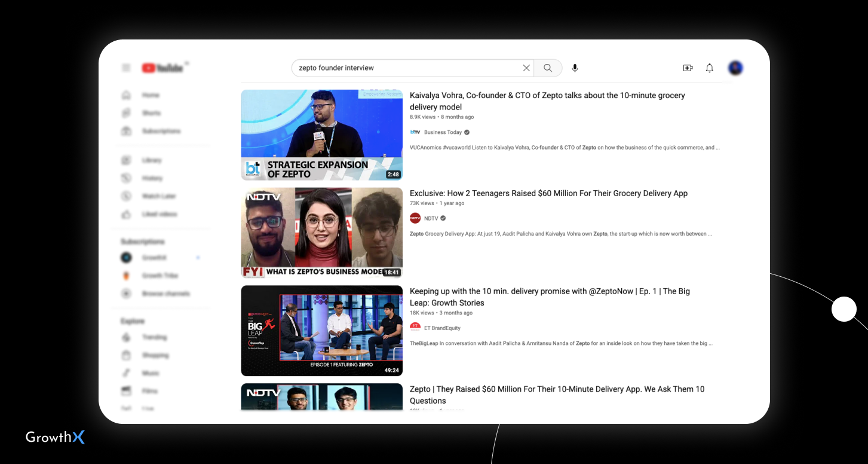Clear the search box with X
The width and height of the screenshot is (868, 464).
click(526, 68)
